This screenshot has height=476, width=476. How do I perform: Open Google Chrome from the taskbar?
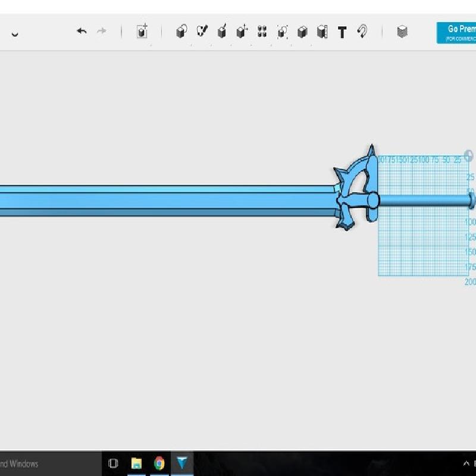[159, 463]
